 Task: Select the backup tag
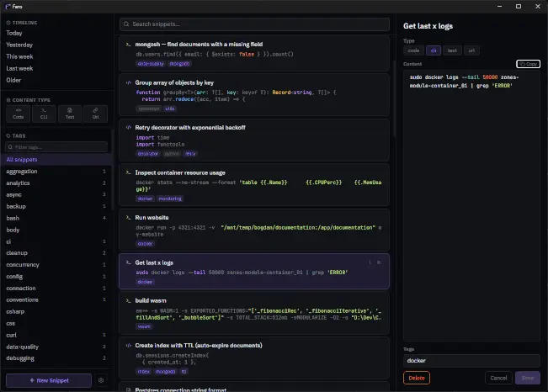click(x=56, y=206)
